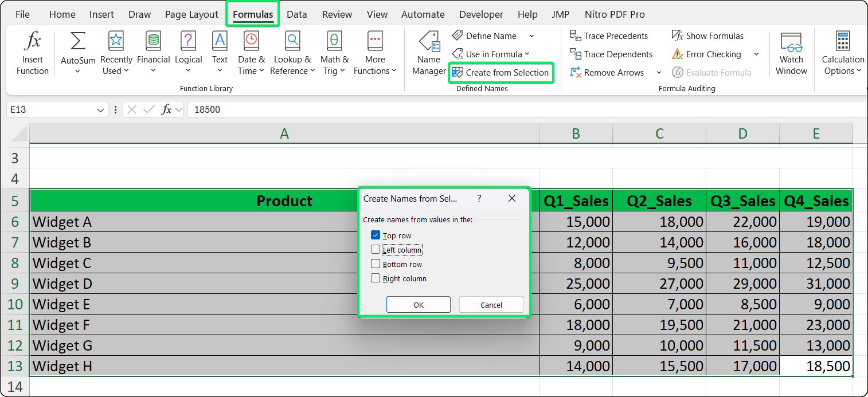
Task: Select the Trace Precedents icon
Action: (609, 36)
